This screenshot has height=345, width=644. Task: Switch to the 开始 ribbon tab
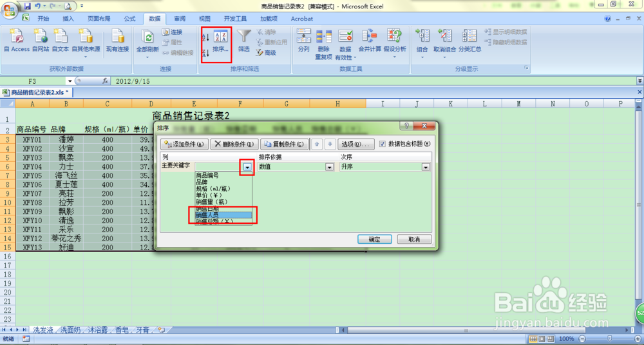tap(43, 19)
